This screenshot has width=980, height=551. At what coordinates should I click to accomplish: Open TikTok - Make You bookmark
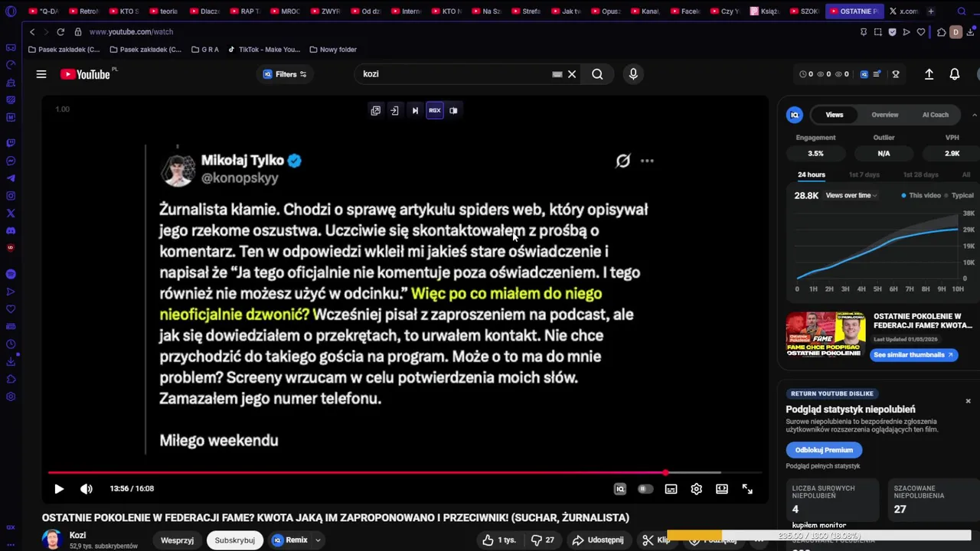[x=264, y=50]
